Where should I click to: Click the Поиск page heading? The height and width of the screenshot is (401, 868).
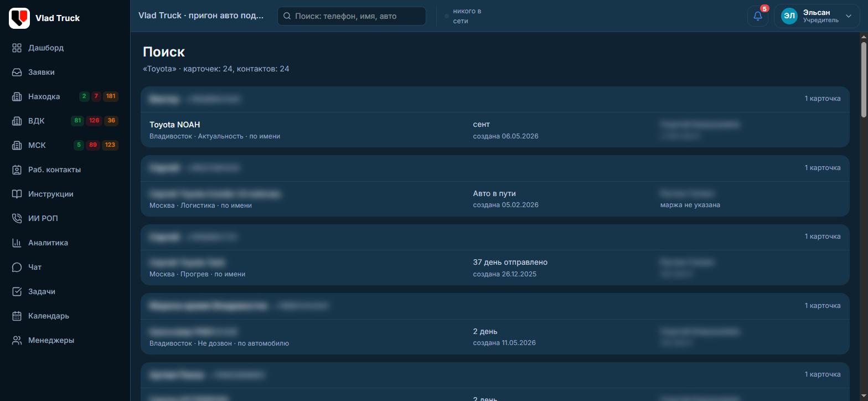click(164, 52)
